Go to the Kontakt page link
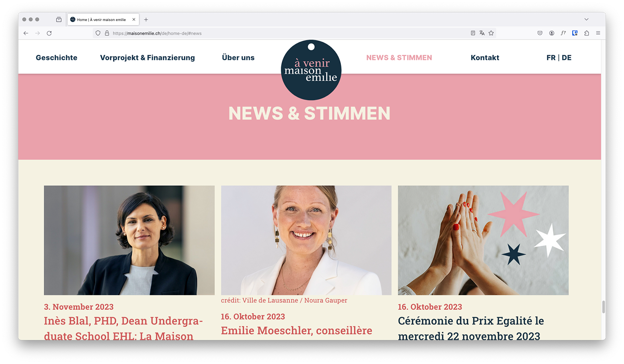Screen dimensions: 624x364 (x=485, y=58)
